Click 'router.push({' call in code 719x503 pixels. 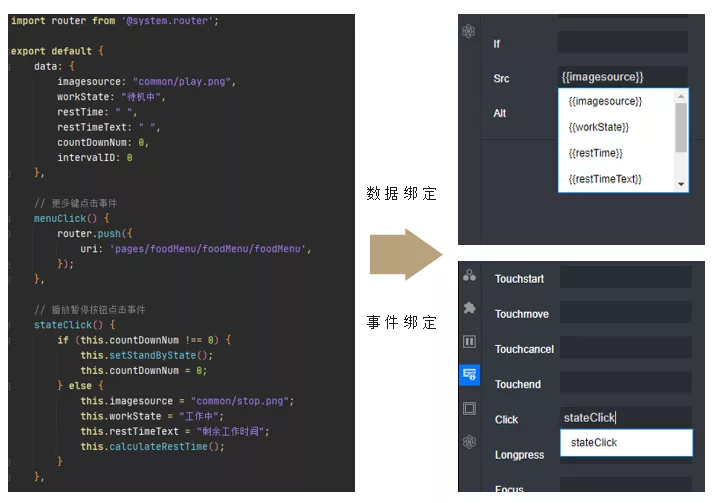click(x=94, y=233)
